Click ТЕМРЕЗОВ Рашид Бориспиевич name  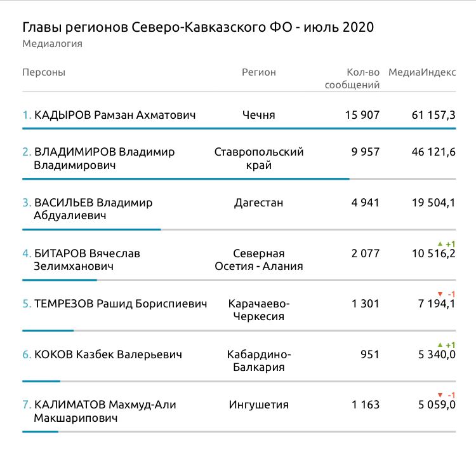pyautogui.click(x=121, y=304)
